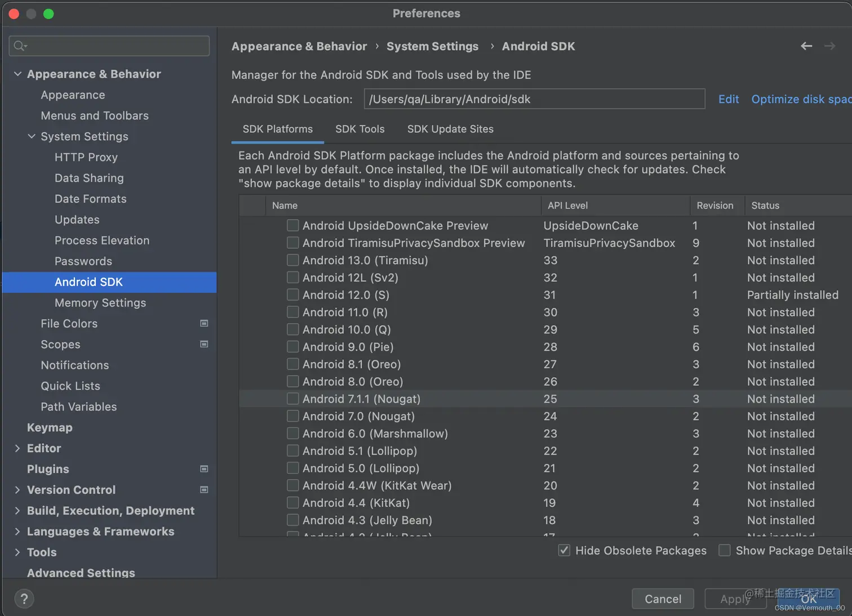Viewport: 852px width, 616px height.
Task: Click the Cancel button
Action: pyautogui.click(x=663, y=599)
